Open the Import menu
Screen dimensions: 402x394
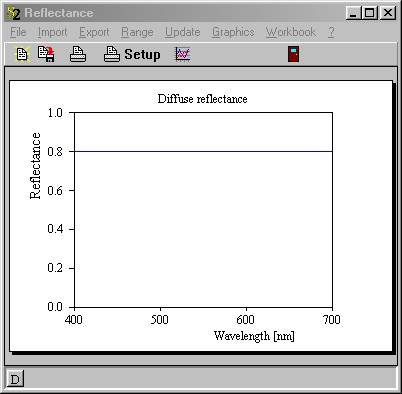(x=52, y=32)
